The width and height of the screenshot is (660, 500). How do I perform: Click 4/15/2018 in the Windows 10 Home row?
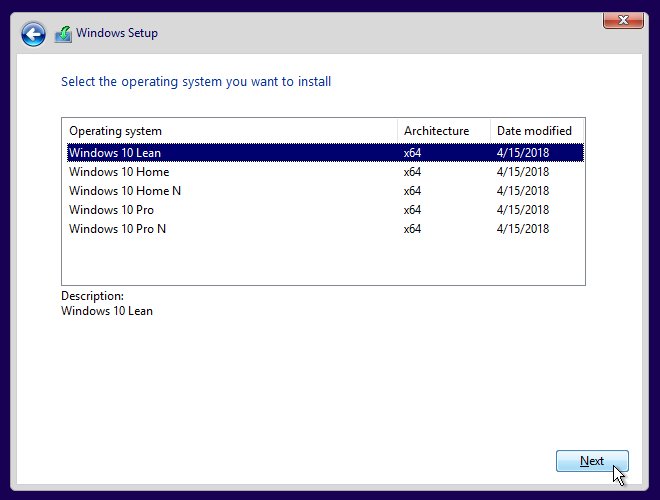(x=523, y=172)
